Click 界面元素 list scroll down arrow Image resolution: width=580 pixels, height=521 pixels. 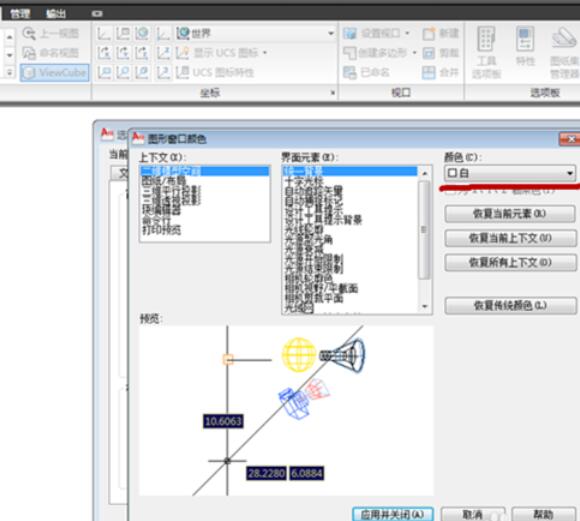coord(425,306)
